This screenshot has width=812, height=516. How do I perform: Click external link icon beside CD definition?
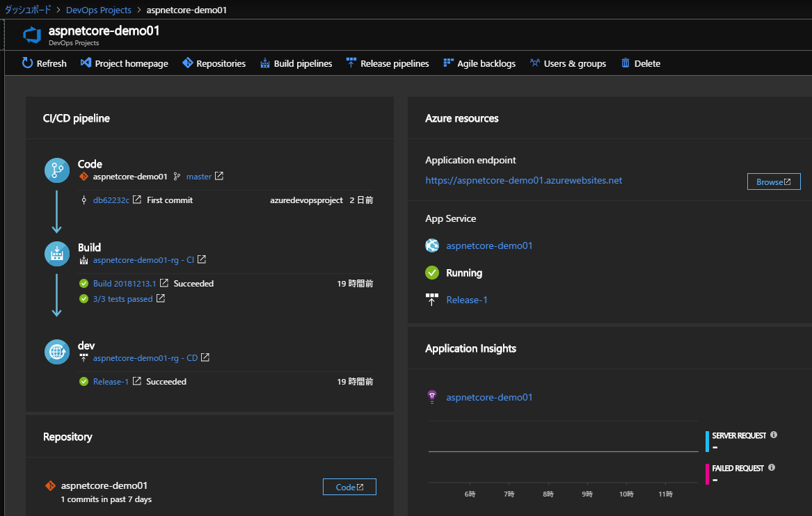coord(205,357)
